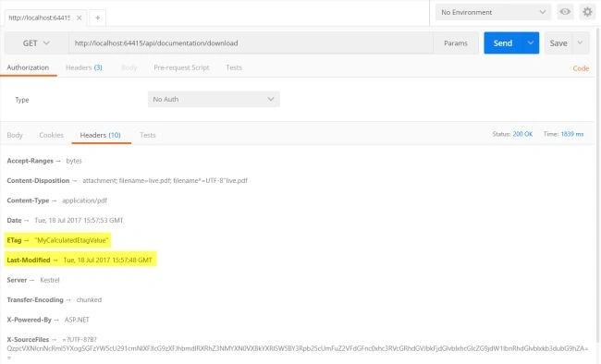
Task: Open the Pre-request Script tab
Action: pyautogui.click(x=181, y=67)
